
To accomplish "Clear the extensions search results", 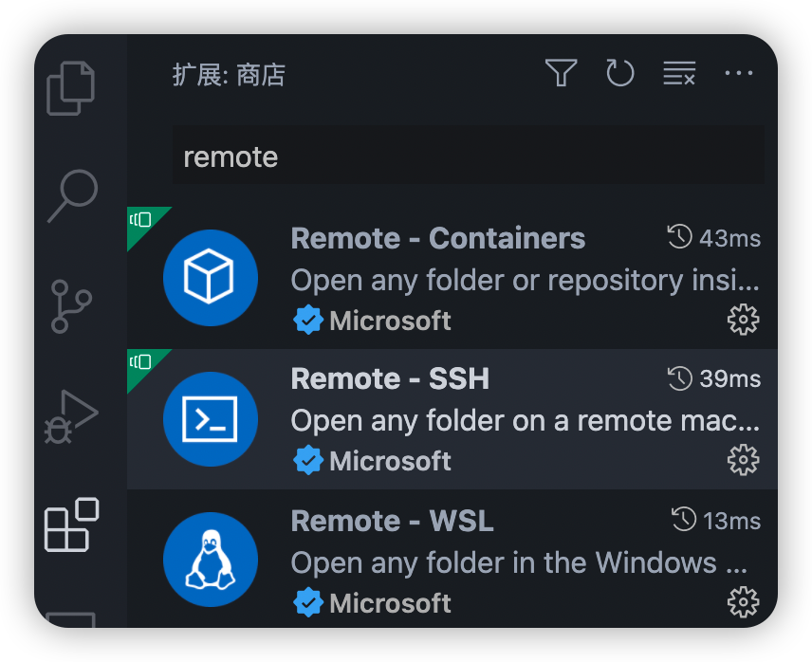I will pyautogui.click(x=679, y=73).
